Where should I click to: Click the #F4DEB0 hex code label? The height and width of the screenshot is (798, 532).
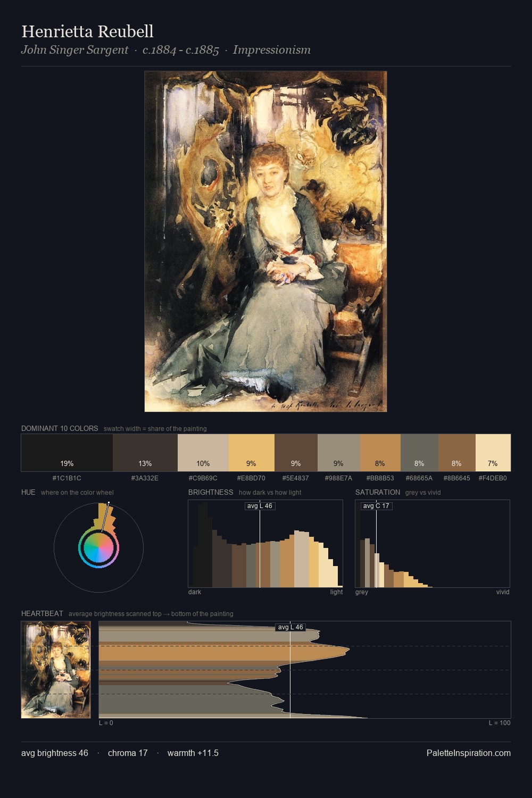click(x=493, y=478)
